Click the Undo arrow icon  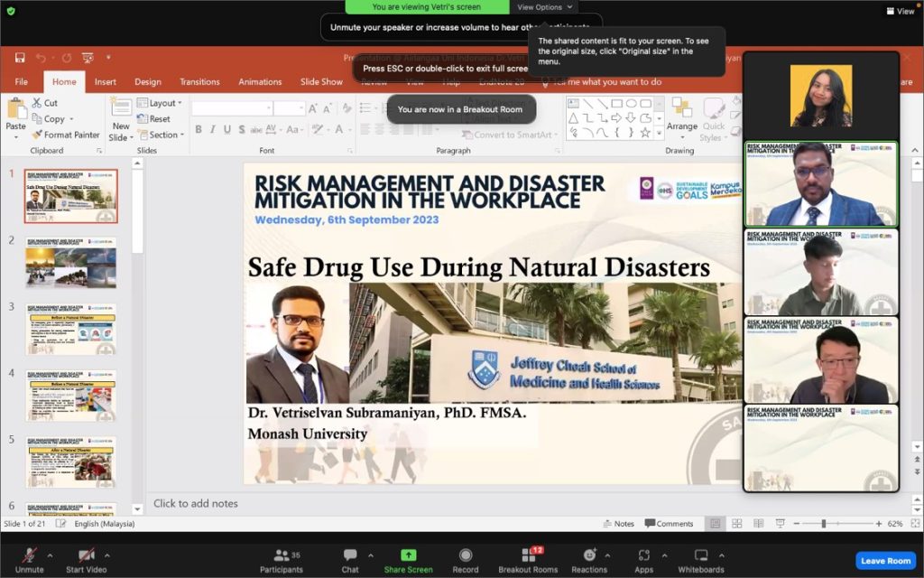click(41, 57)
